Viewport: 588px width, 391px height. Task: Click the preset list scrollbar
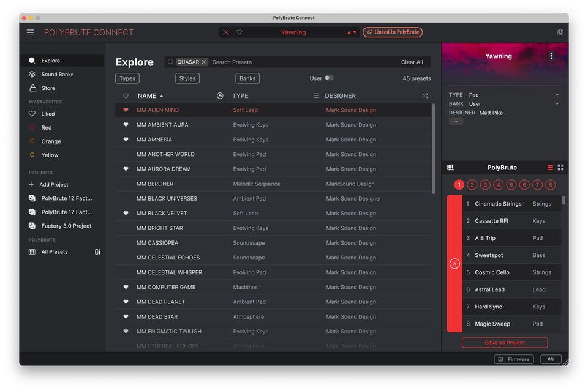pos(434,149)
